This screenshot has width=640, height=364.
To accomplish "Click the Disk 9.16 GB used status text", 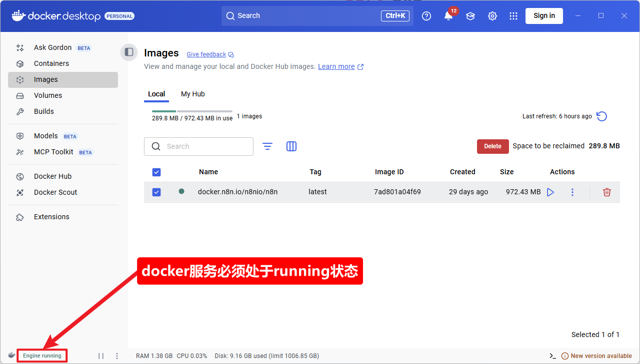I will point(267,356).
